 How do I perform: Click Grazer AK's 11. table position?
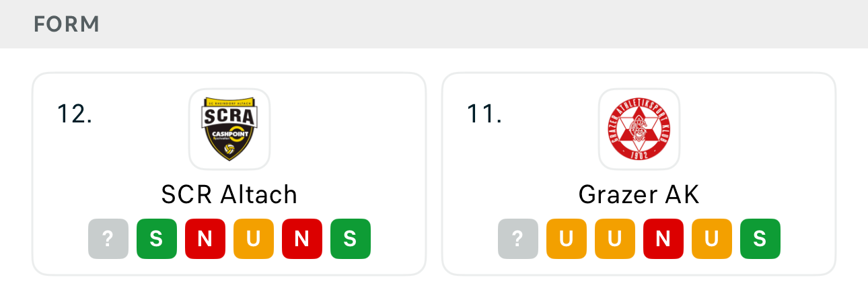(x=484, y=114)
